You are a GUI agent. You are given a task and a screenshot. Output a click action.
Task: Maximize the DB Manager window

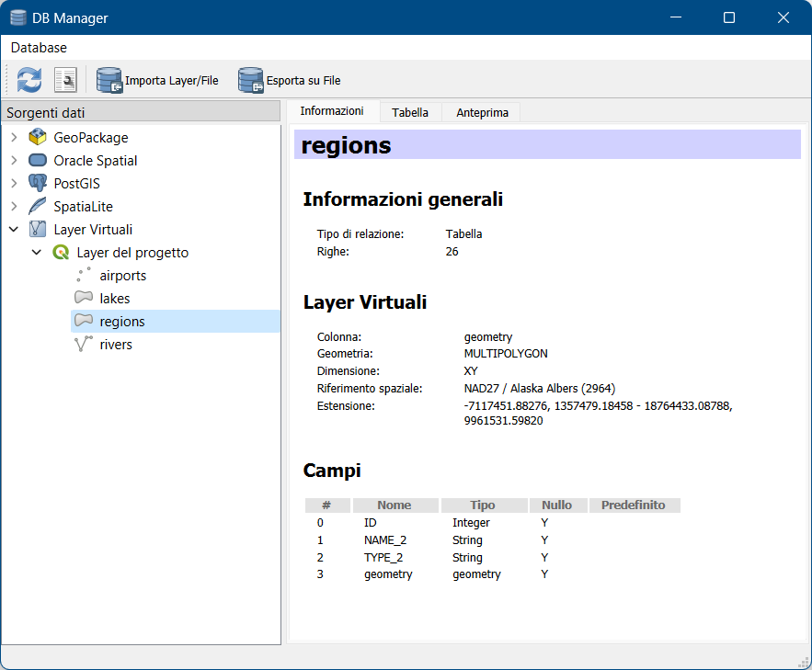[x=728, y=17]
